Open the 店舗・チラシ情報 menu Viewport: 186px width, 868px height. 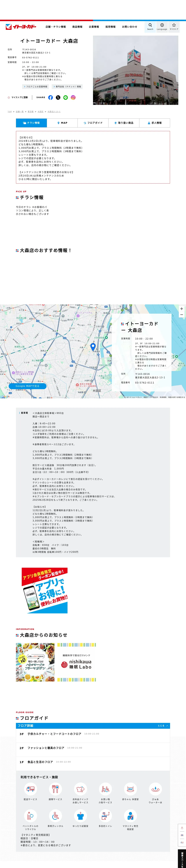click(56, 27)
